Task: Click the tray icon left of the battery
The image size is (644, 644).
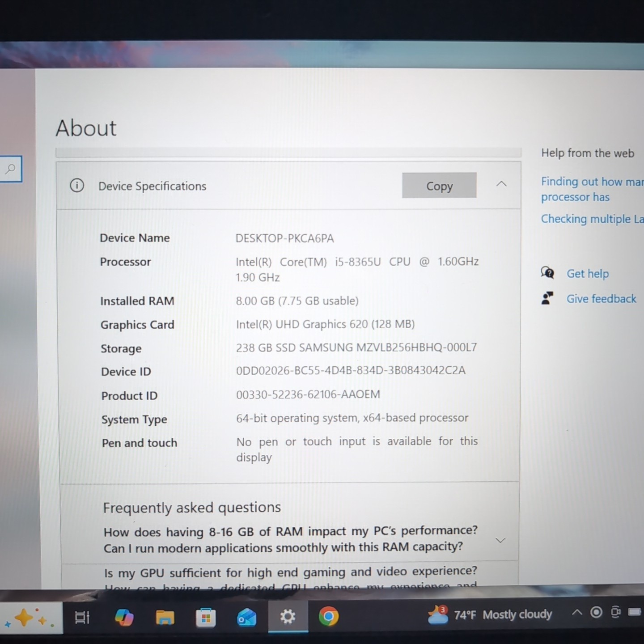Action: coord(615,612)
